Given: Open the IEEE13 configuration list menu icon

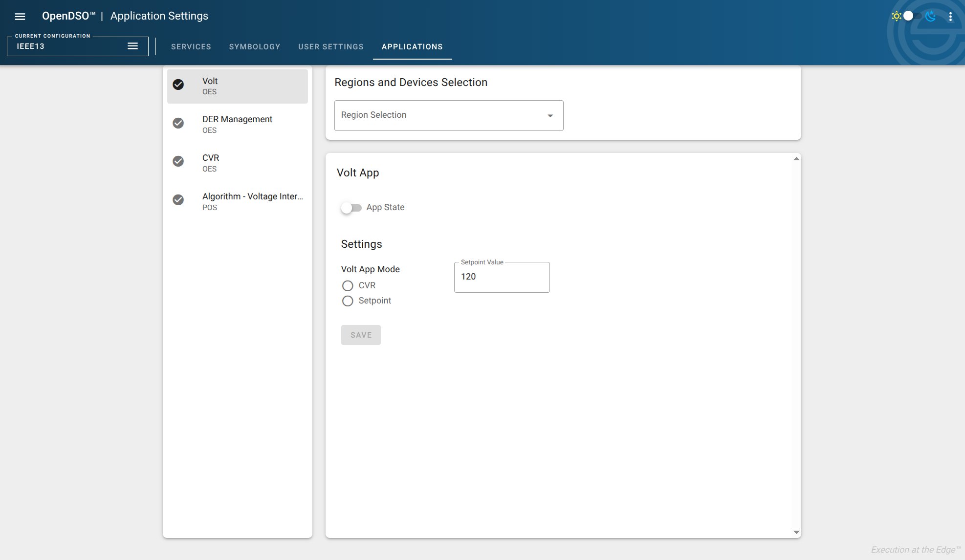Looking at the screenshot, I should (x=132, y=46).
